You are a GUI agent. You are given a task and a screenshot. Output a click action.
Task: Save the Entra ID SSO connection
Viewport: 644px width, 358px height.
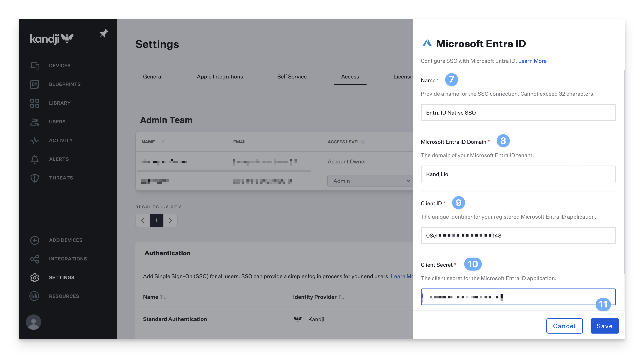click(605, 326)
